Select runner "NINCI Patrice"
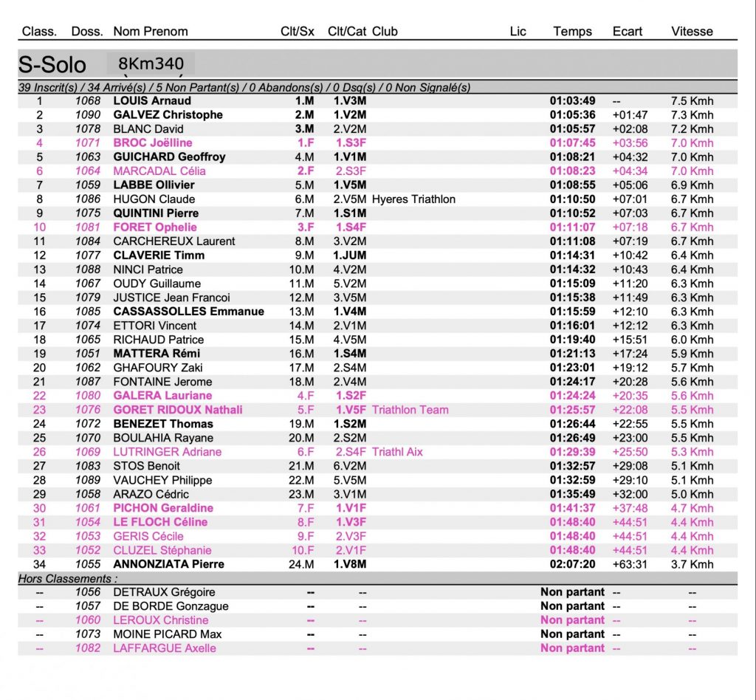 148,269
